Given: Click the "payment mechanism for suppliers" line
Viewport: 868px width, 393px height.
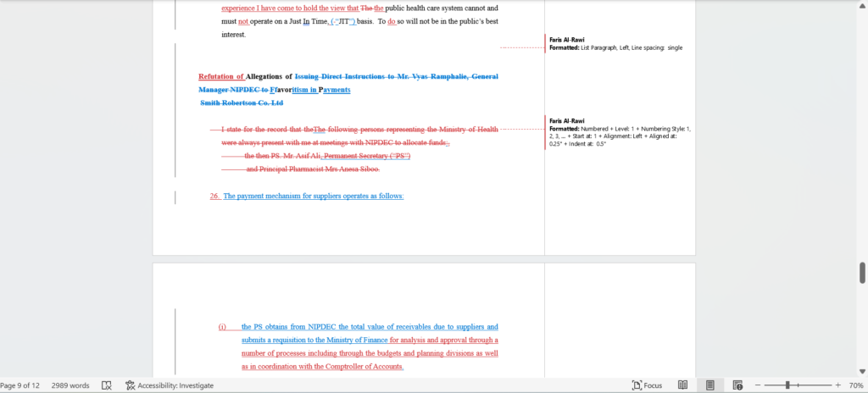Looking at the screenshot, I should coord(314,196).
